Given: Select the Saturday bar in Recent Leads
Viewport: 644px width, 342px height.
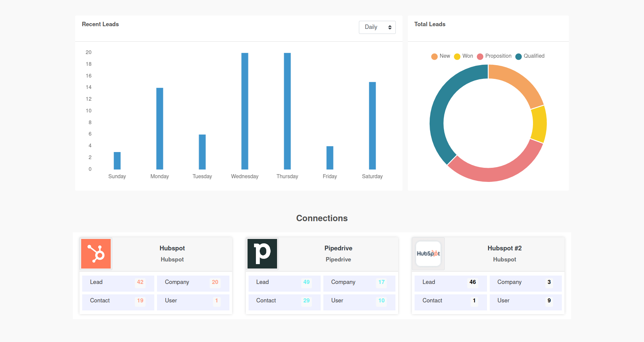Looking at the screenshot, I should pos(372,126).
